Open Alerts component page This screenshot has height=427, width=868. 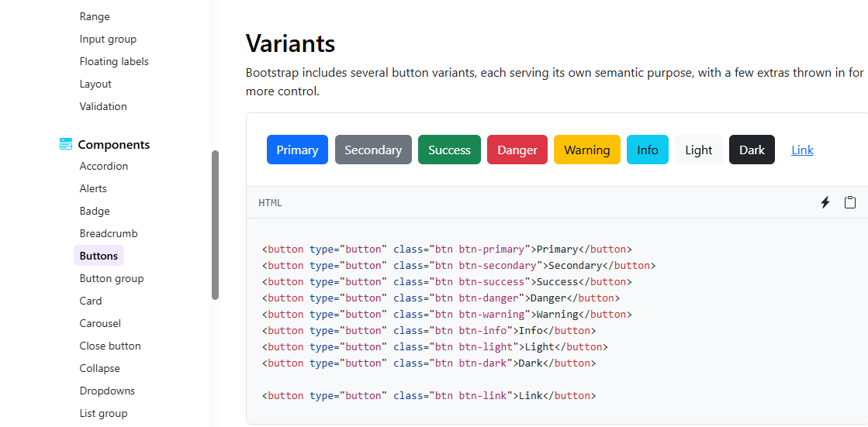[x=93, y=188]
